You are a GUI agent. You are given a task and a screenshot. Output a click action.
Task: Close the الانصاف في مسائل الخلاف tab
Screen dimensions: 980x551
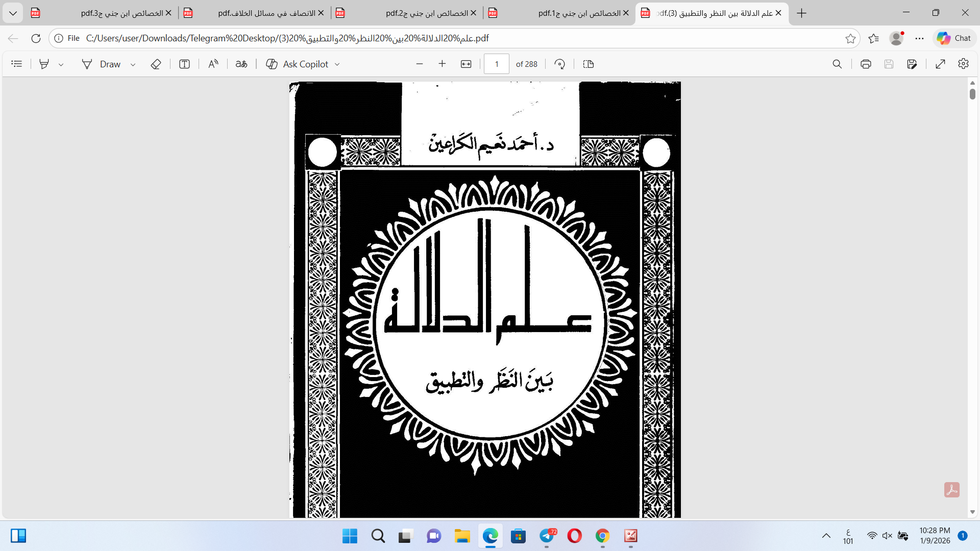click(321, 13)
